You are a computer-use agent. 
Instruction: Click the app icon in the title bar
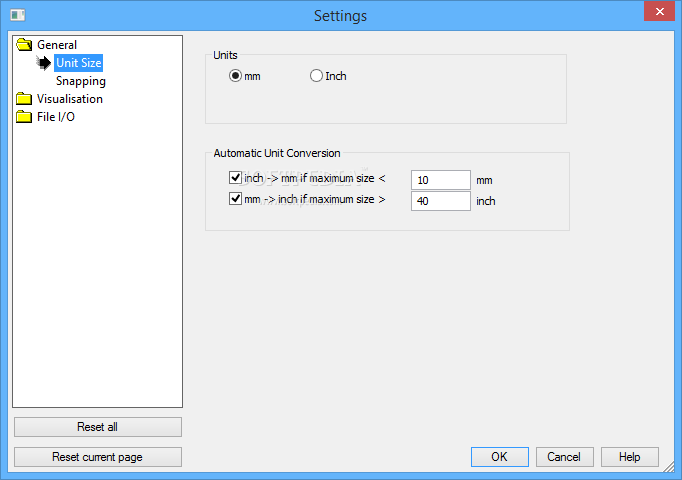tap(18, 15)
